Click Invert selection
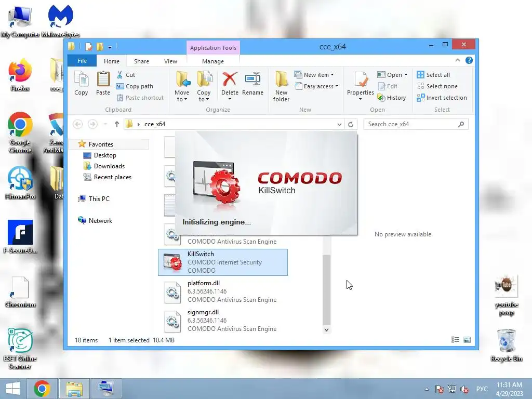 442,98
